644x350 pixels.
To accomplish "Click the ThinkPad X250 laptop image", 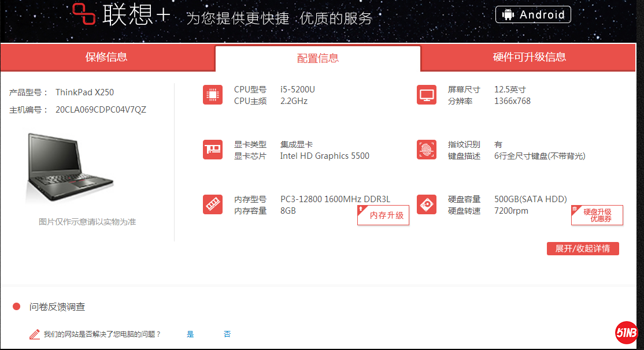I will (70, 167).
